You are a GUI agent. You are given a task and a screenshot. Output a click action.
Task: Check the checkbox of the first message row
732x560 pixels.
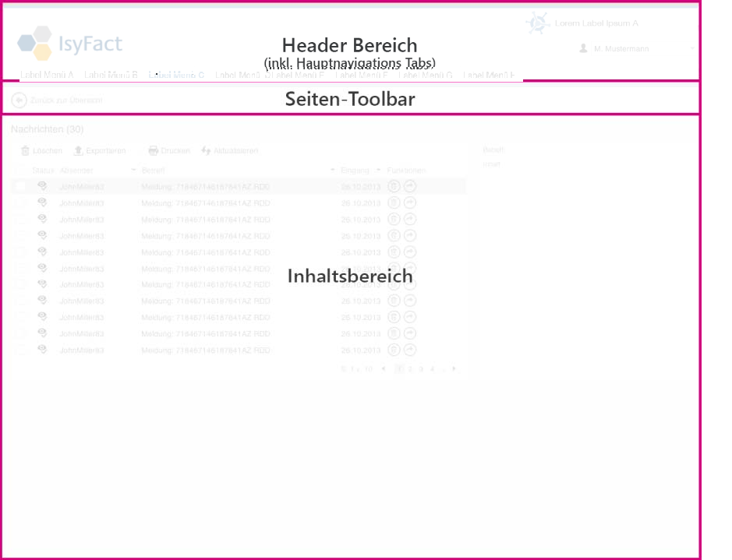(x=19, y=186)
